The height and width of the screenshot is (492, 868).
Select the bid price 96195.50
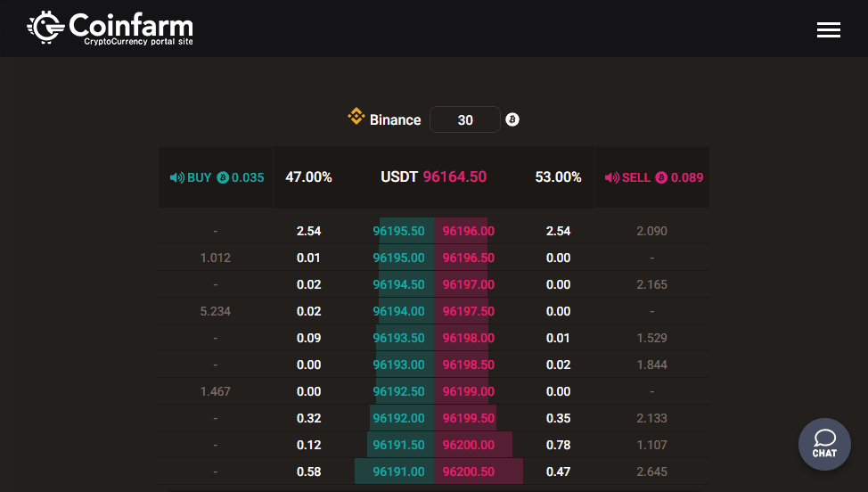click(398, 231)
